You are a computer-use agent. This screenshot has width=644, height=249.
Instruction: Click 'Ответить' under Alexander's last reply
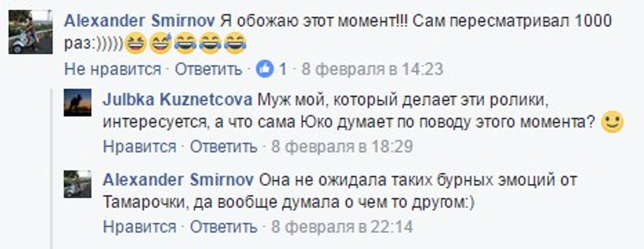coord(224,227)
